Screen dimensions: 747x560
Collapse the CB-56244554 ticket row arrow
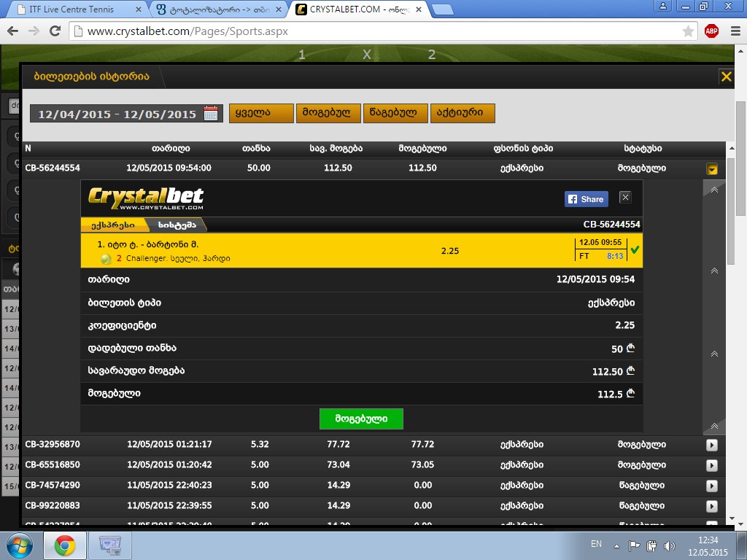pyautogui.click(x=712, y=169)
